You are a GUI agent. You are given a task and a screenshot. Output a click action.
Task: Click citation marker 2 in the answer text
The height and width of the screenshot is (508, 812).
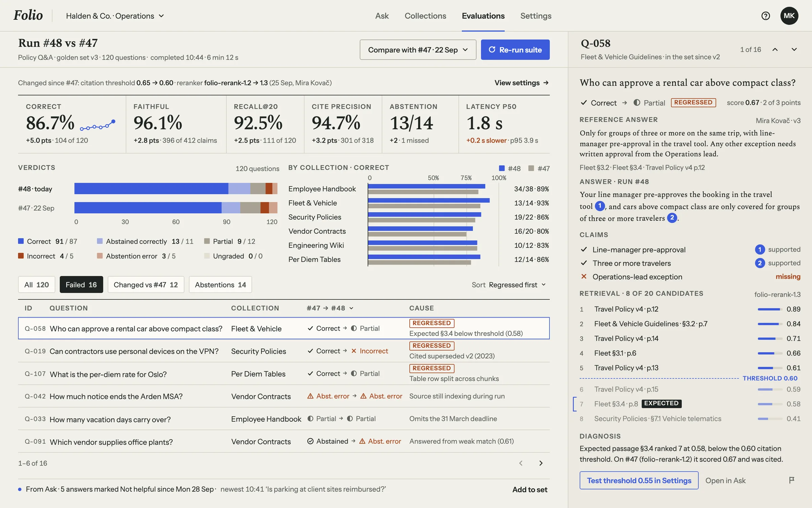coord(672,218)
